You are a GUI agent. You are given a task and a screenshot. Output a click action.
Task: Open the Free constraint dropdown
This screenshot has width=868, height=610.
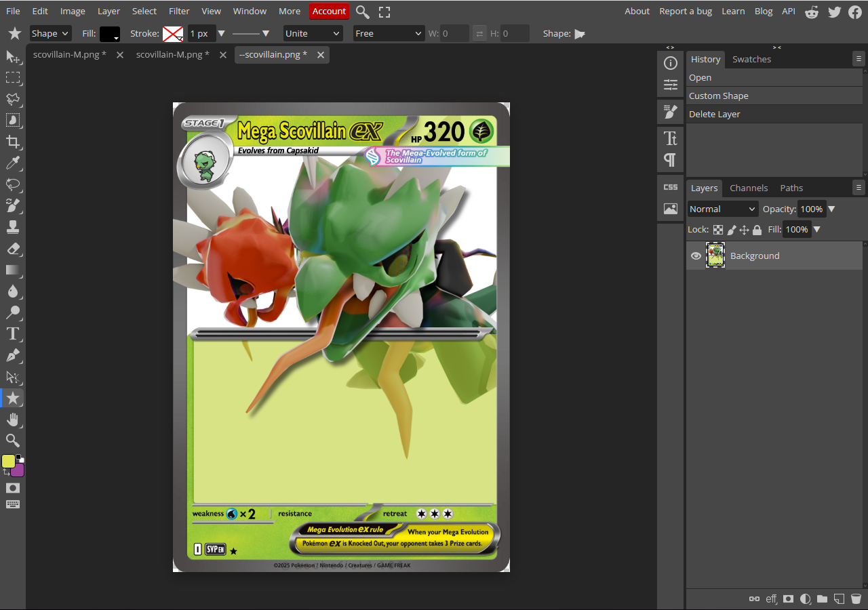tap(389, 33)
